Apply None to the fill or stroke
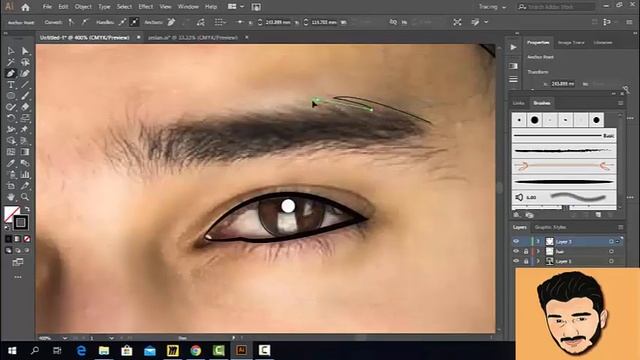This screenshot has width=640, height=360. 27,239
